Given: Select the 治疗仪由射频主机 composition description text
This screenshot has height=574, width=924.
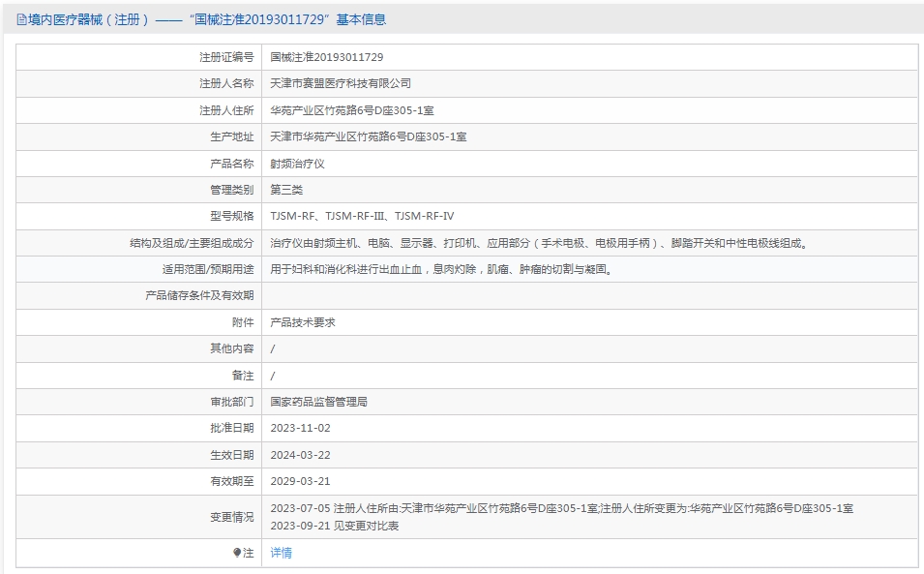Looking at the screenshot, I should point(540,243).
